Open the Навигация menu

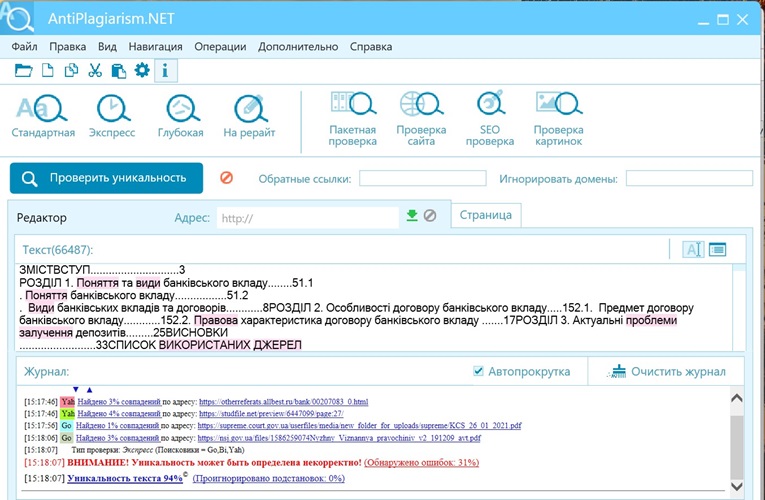coord(156,46)
